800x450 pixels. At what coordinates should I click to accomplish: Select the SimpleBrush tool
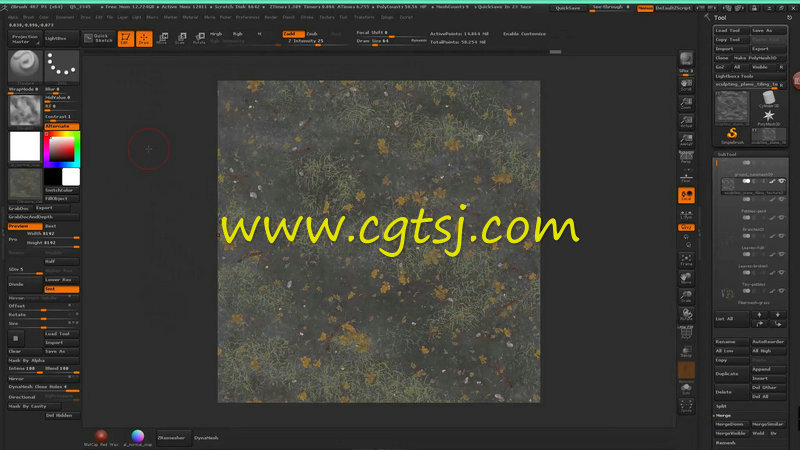click(x=732, y=136)
